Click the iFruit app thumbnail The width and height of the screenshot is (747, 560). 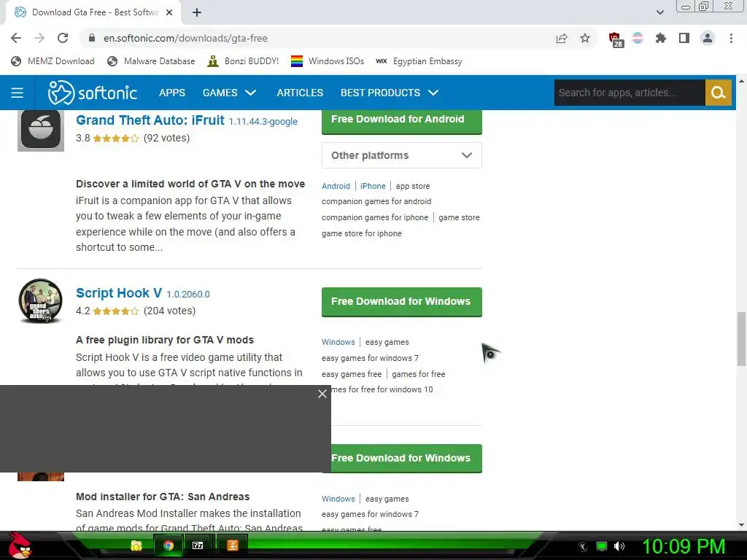click(41, 130)
